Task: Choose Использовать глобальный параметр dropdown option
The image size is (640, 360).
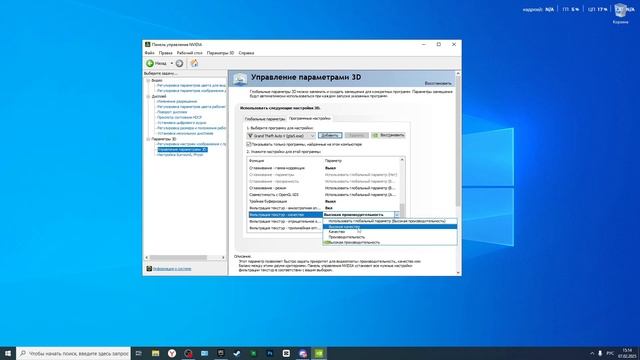Action: point(390,221)
